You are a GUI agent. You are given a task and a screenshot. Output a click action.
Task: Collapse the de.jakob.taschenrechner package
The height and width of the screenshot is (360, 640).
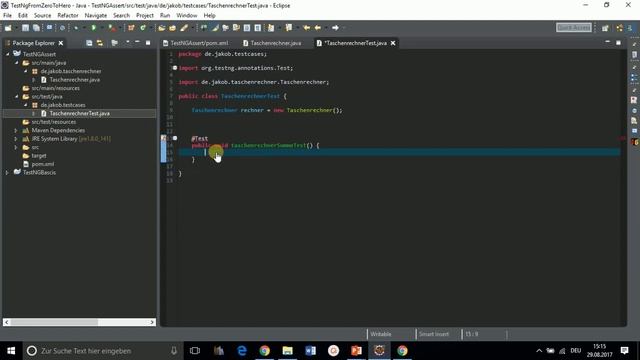(x=25, y=71)
